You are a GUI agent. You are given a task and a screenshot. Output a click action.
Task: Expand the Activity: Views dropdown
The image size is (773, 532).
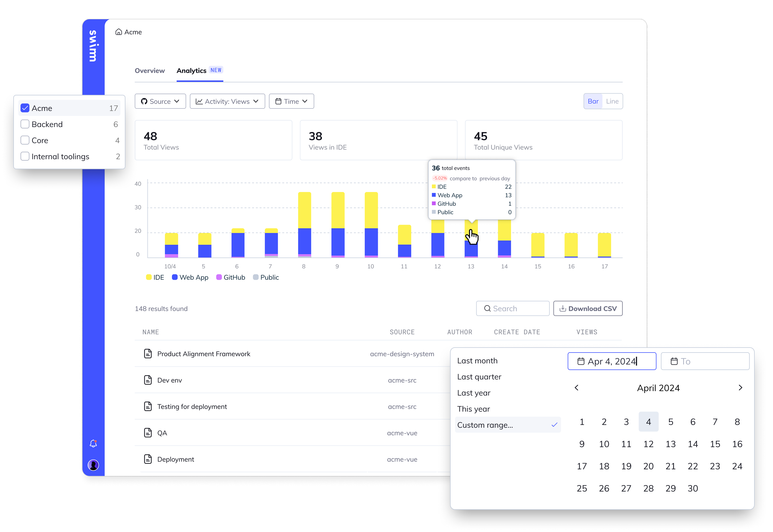tap(227, 101)
